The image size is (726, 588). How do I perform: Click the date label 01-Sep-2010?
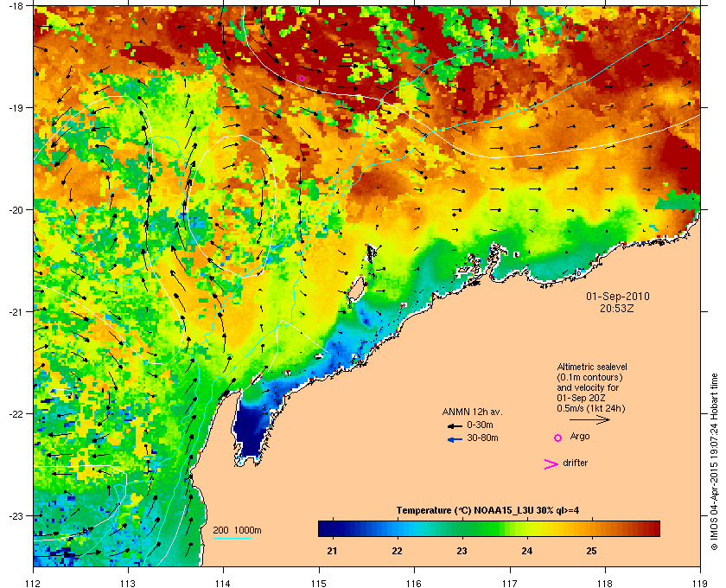[x=618, y=296]
